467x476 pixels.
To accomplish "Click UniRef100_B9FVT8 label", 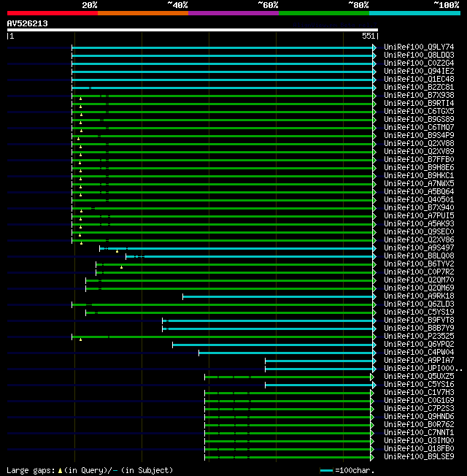I will (419, 320).
